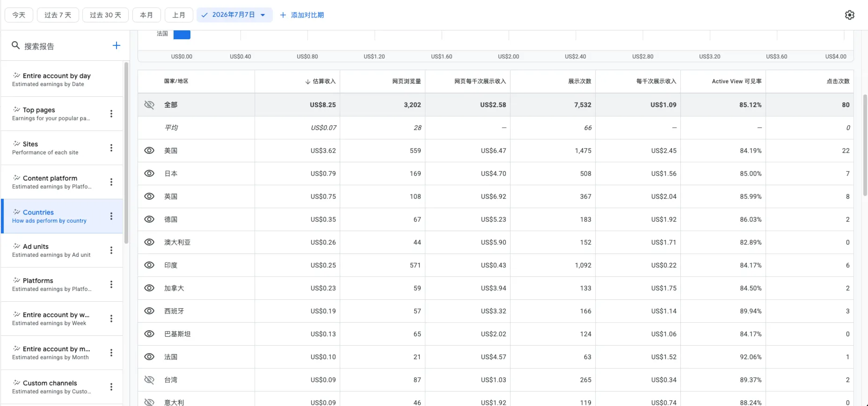Toggle visibility eye for 印度 row
Screen dimensions: 868x406
click(149, 265)
